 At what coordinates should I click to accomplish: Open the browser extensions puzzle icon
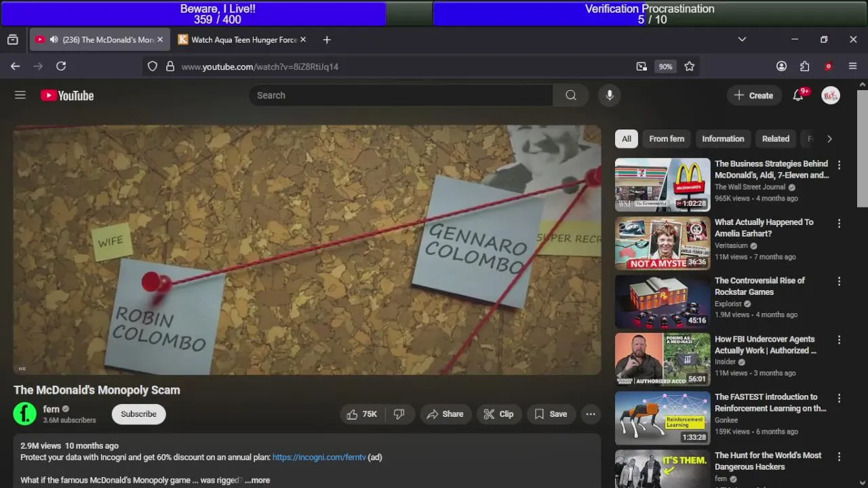804,66
